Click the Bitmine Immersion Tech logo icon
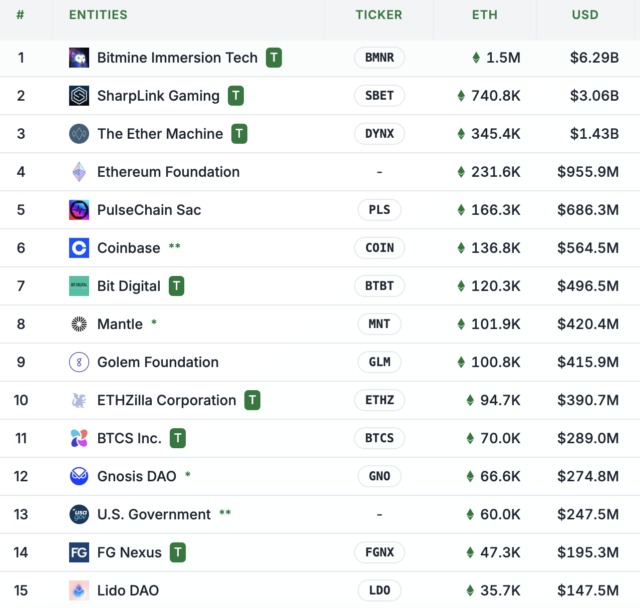The width and height of the screenshot is (640, 608). click(x=79, y=58)
